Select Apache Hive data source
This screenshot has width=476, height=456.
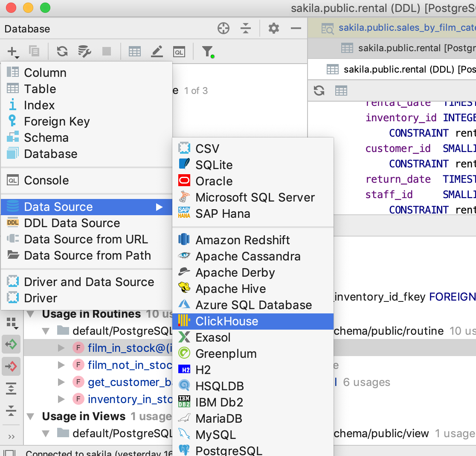(253, 289)
